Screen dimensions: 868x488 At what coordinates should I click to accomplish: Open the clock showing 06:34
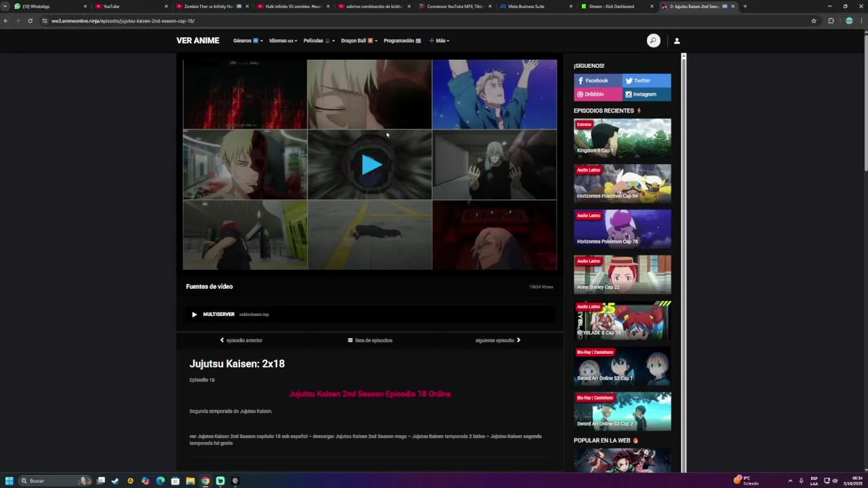tap(852, 481)
